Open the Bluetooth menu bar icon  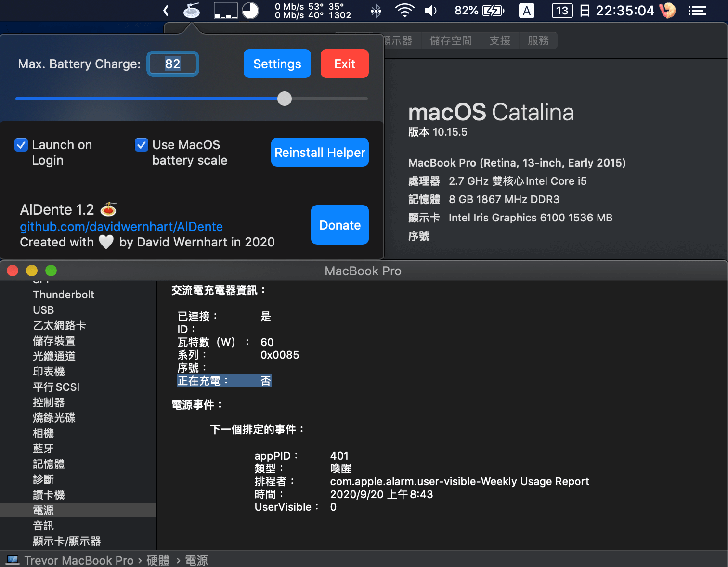point(376,11)
